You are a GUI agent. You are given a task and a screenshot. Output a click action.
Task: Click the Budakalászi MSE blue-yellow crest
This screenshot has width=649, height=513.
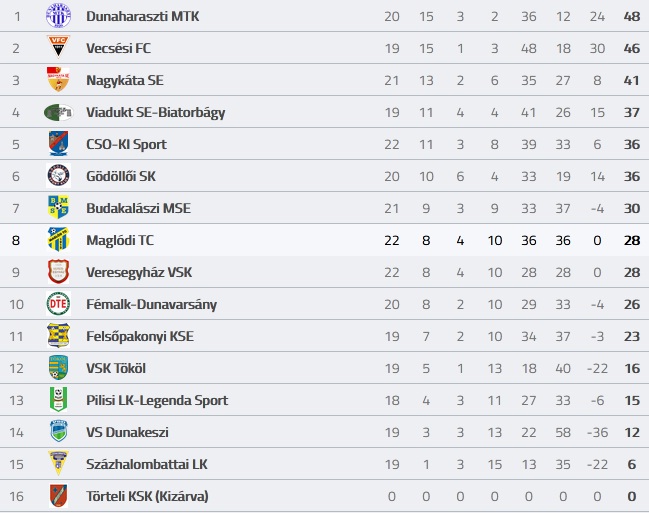pyautogui.click(x=58, y=207)
